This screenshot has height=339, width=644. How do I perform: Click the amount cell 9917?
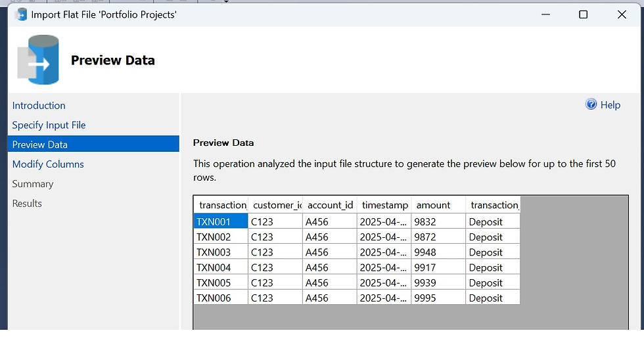click(439, 267)
